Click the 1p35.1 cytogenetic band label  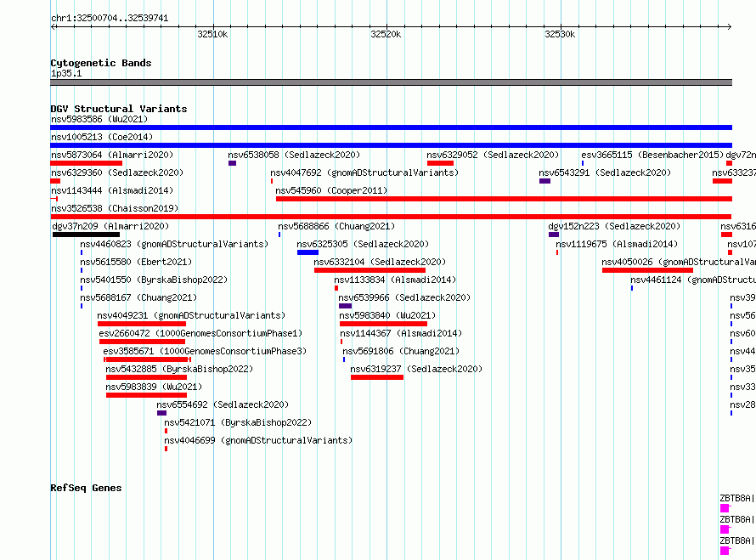coord(66,73)
